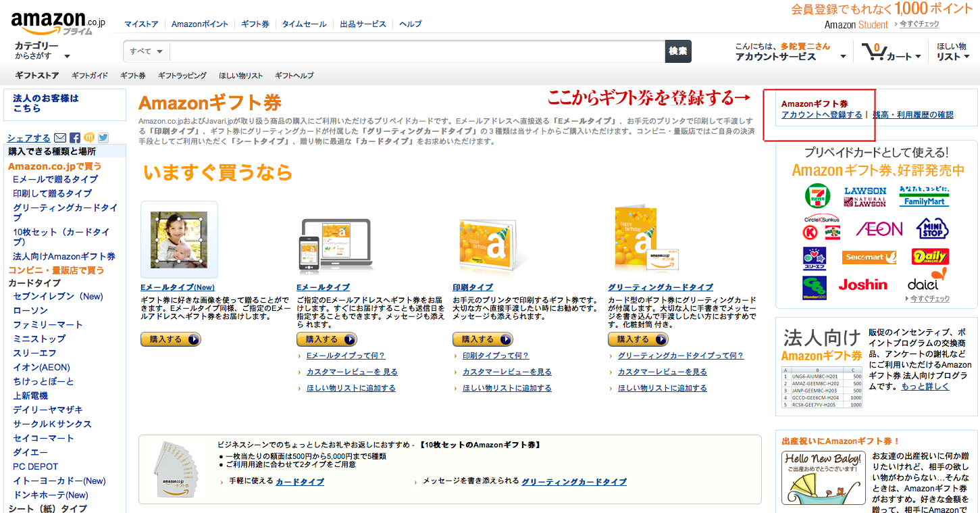Open the shopping cart icon
Screen dimensions: 980x513
click(x=873, y=52)
